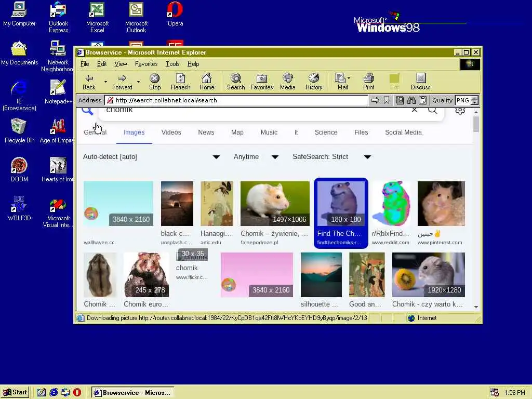Open the Edit menu
Viewport: 532px width, 399px height.
[x=102, y=64]
